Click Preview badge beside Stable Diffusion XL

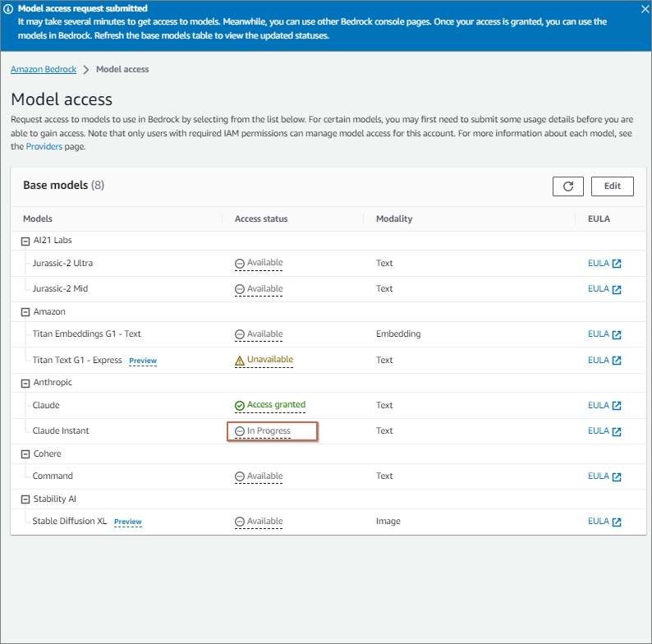[127, 522]
